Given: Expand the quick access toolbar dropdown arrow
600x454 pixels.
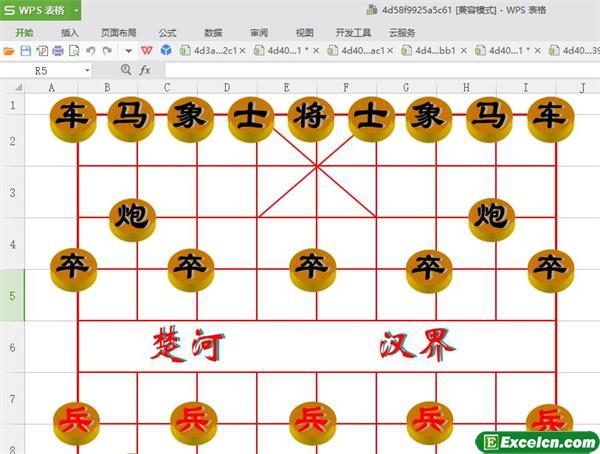Looking at the screenshot, I should click(x=129, y=51).
